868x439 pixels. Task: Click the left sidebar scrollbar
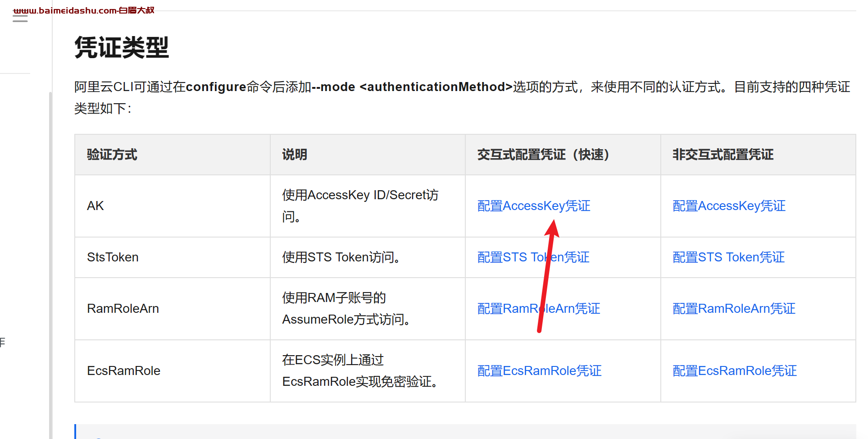[50, 265]
